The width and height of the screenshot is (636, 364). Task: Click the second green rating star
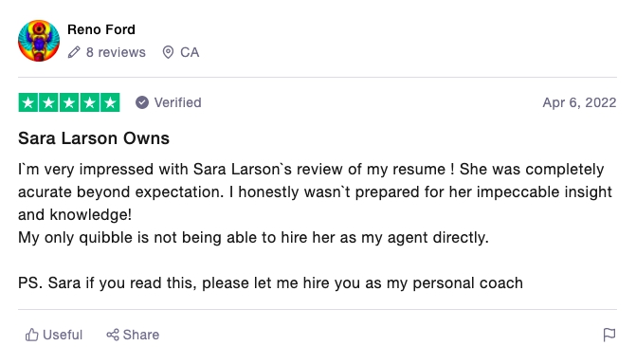point(48,102)
